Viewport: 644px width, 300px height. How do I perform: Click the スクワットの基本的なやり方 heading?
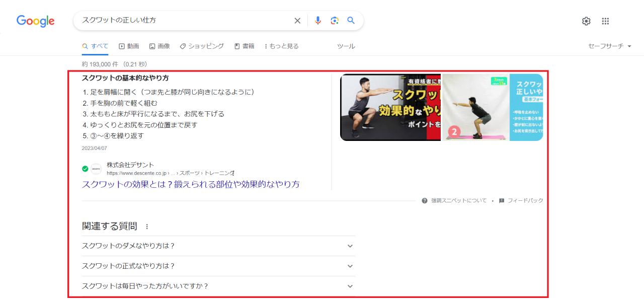(x=125, y=78)
